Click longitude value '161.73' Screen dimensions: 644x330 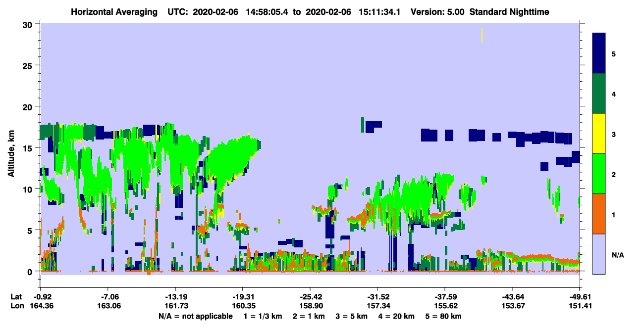[x=175, y=306]
